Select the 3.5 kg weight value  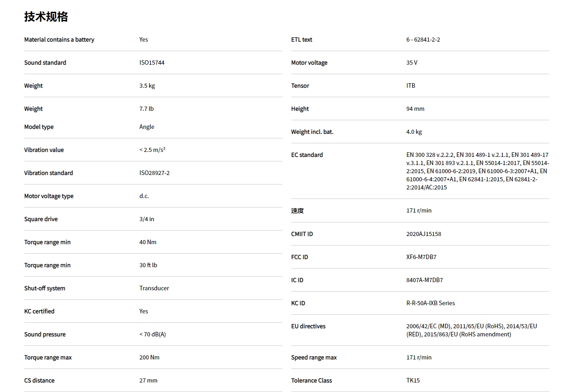click(x=147, y=86)
